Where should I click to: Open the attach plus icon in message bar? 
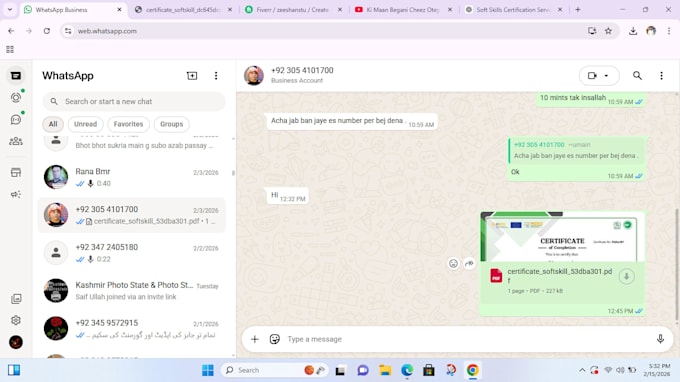click(255, 339)
